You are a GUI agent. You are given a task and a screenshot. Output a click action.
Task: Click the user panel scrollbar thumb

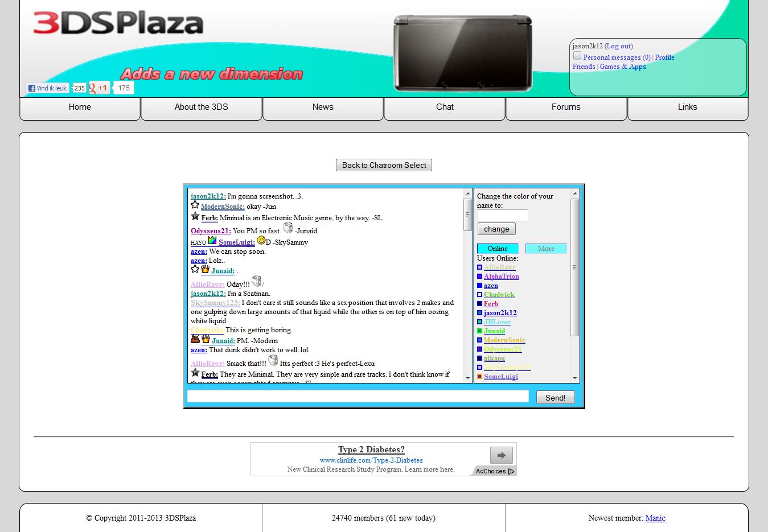[x=575, y=267]
